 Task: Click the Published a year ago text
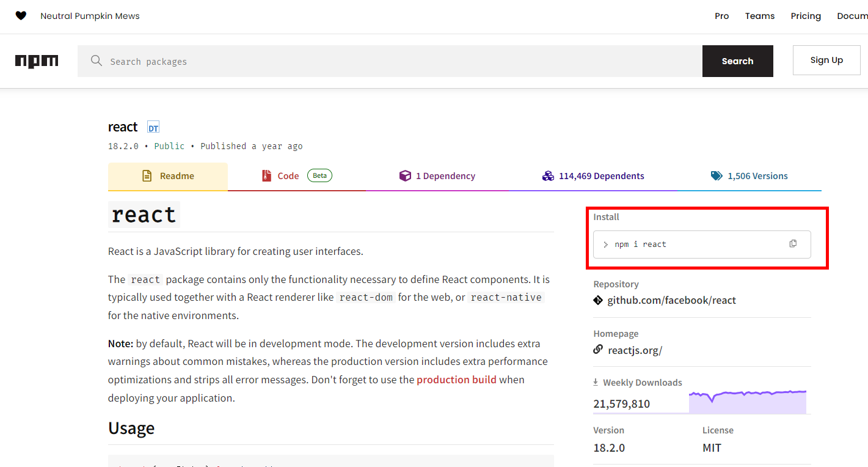pyautogui.click(x=252, y=146)
